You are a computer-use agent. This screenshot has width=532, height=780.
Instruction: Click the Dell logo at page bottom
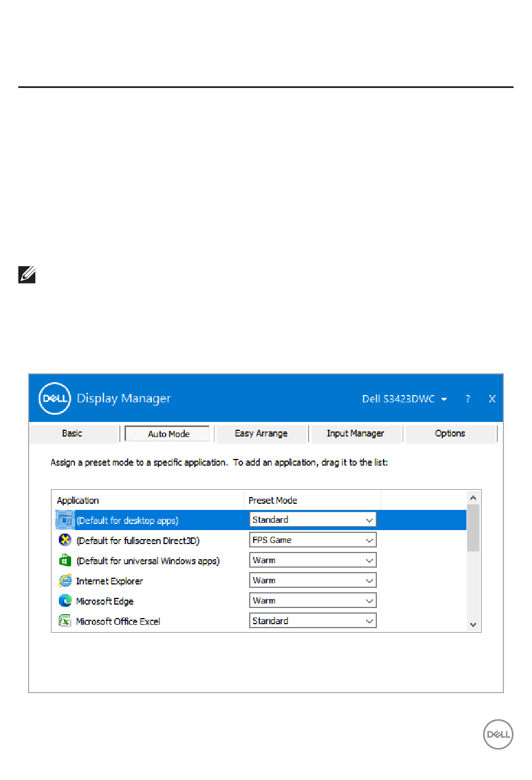coord(498,735)
